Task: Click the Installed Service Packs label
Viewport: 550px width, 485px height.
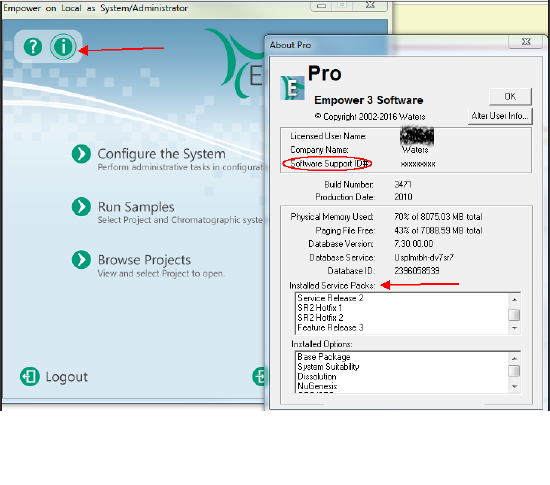Action: (332, 286)
